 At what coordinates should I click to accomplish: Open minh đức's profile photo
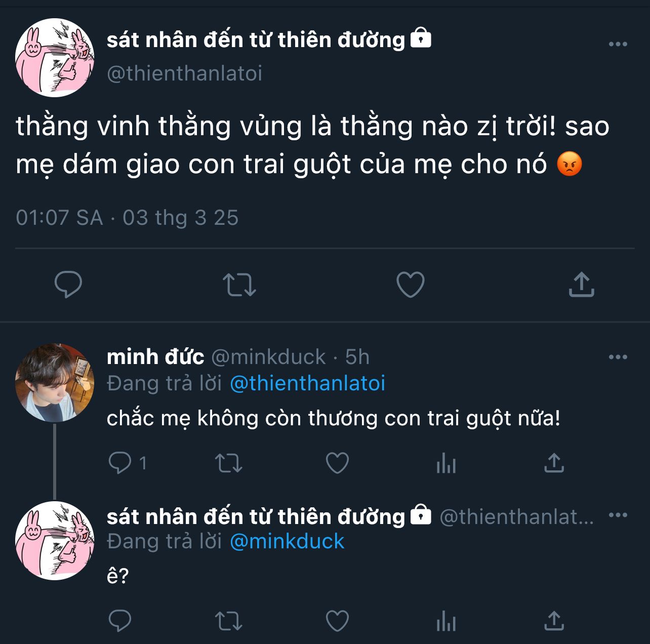pyautogui.click(x=55, y=383)
